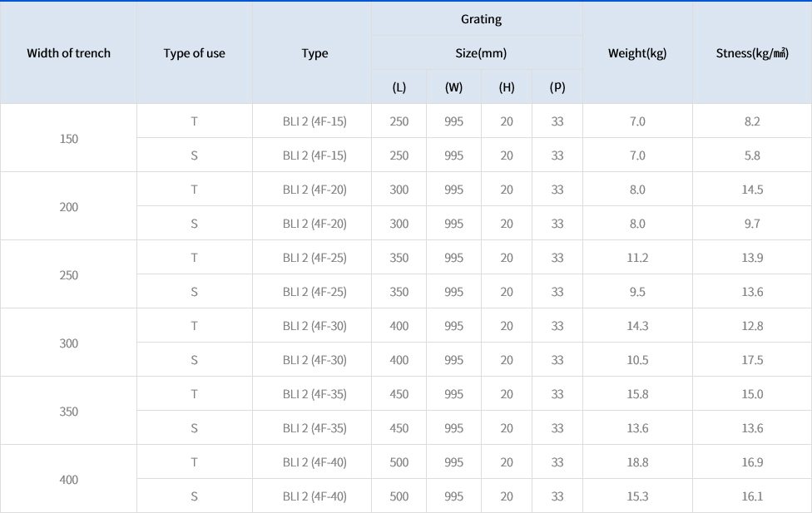This screenshot has height=513, width=812.
Task: Select the weight value 15.8
Action: click(x=637, y=394)
